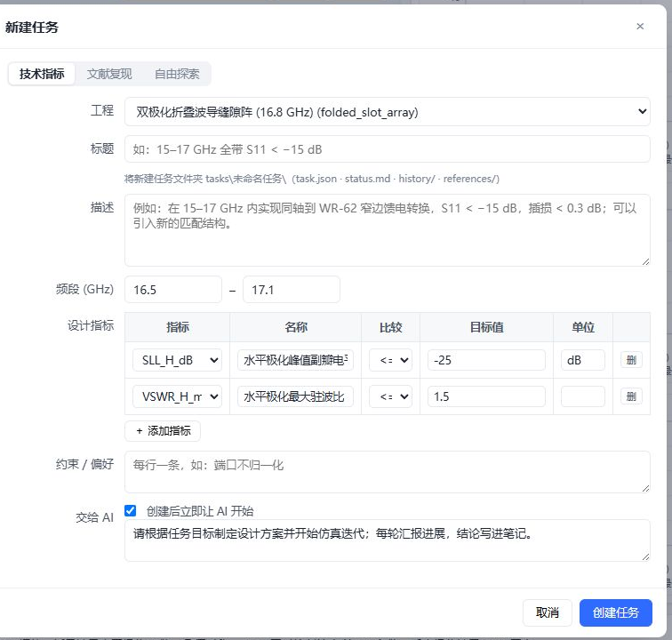Uncheck 创建后立即让 AI 开始 checkbox

pos(131,510)
